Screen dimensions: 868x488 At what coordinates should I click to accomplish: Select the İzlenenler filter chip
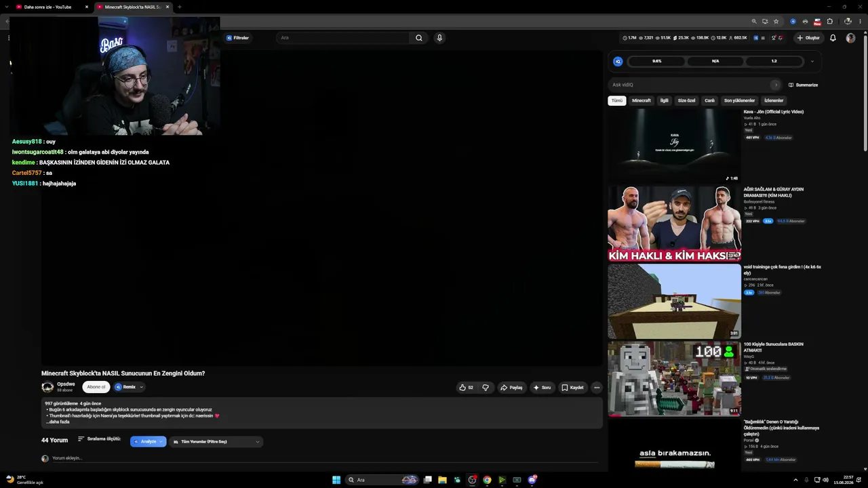(x=774, y=100)
